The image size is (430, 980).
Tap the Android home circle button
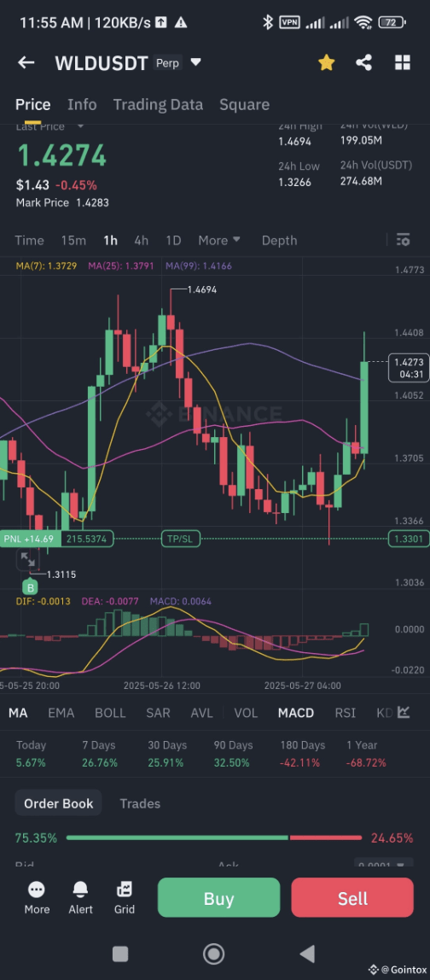tap(214, 954)
